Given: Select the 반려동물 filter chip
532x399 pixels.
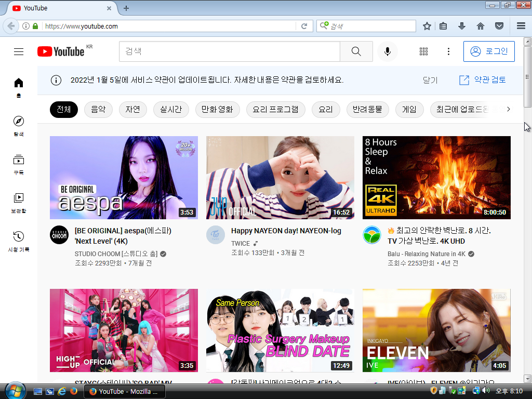Looking at the screenshot, I should tap(367, 110).
